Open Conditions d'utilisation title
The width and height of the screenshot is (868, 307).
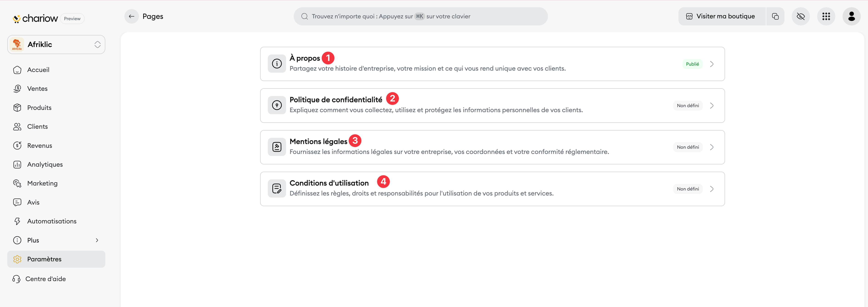pos(329,183)
